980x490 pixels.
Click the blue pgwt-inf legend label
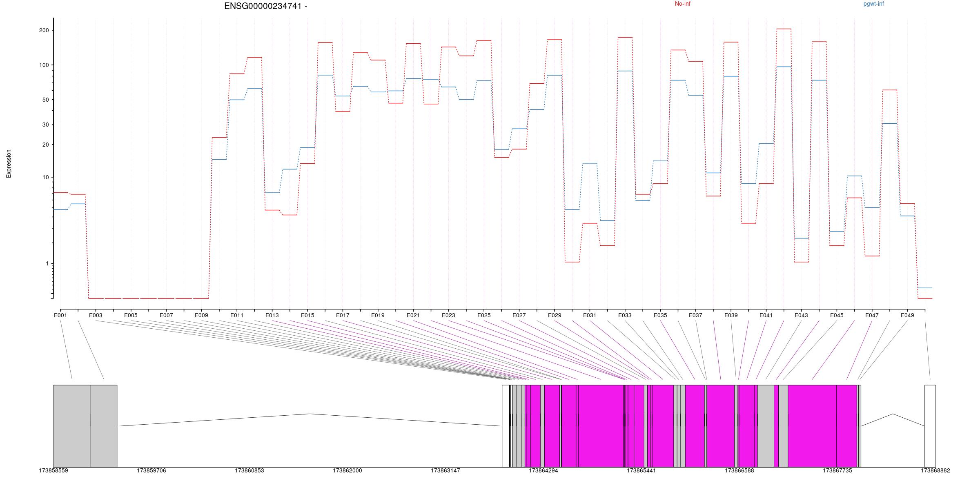coord(873,4)
